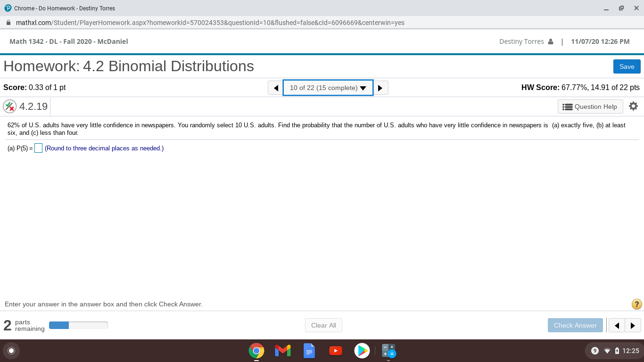Click Check Answer button
Viewport: 644px width, 362px height.
(x=575, y=325)
